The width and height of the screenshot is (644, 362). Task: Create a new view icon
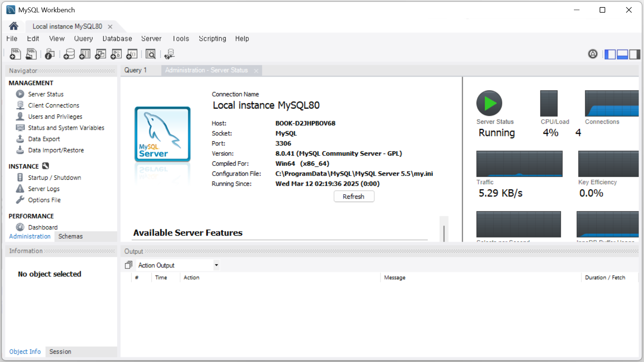click(100, 54)
